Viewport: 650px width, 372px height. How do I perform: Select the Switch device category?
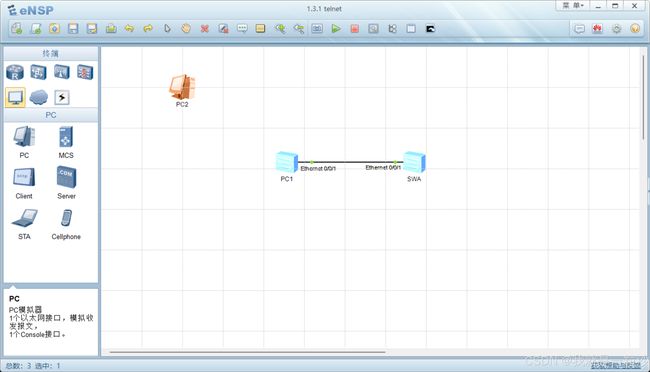[x=39, y=72]
